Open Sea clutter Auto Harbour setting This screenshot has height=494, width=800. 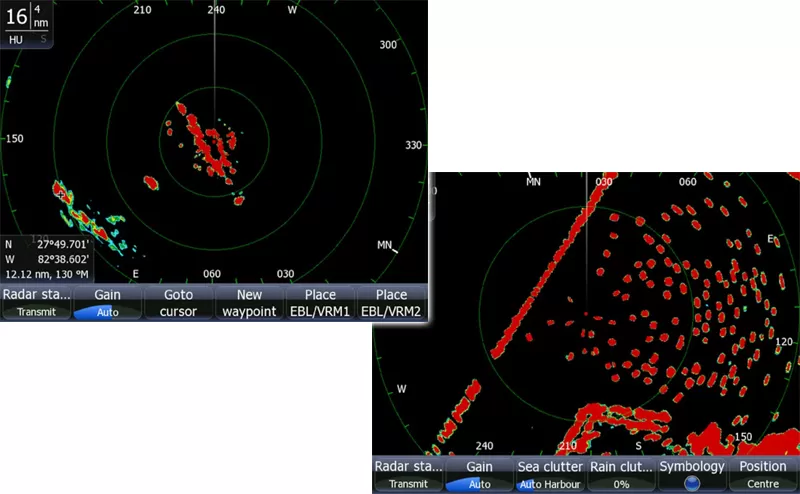pos(549,475)
